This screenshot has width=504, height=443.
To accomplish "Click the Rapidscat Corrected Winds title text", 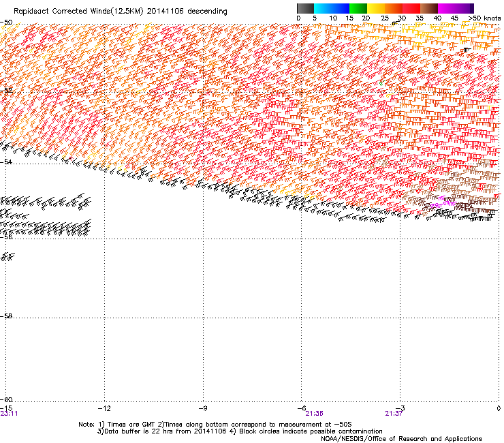I will click(121, 12).
